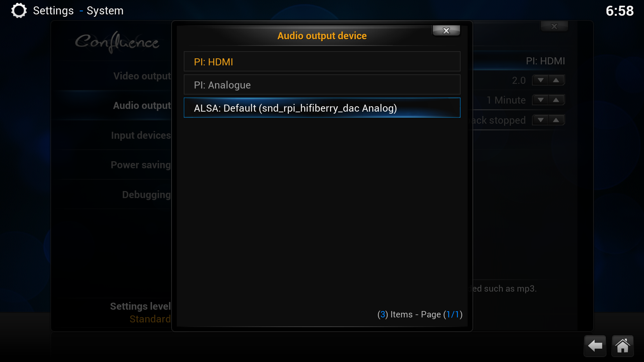Click the back arrow icon
The image size is (644, 362).
595,346
